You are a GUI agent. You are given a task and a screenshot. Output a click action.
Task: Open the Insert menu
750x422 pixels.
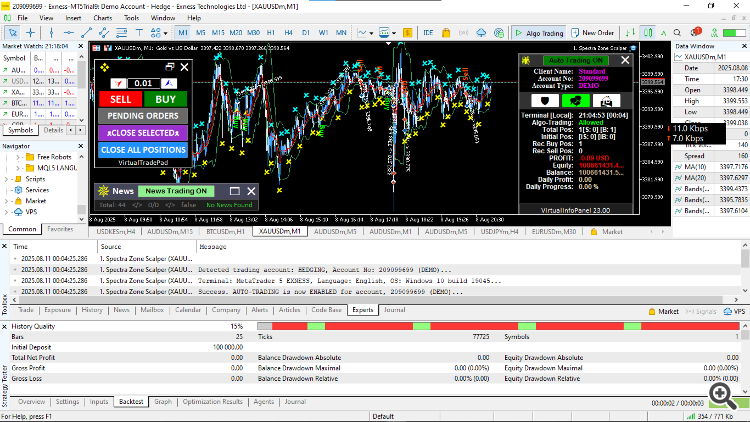point(73,18)
